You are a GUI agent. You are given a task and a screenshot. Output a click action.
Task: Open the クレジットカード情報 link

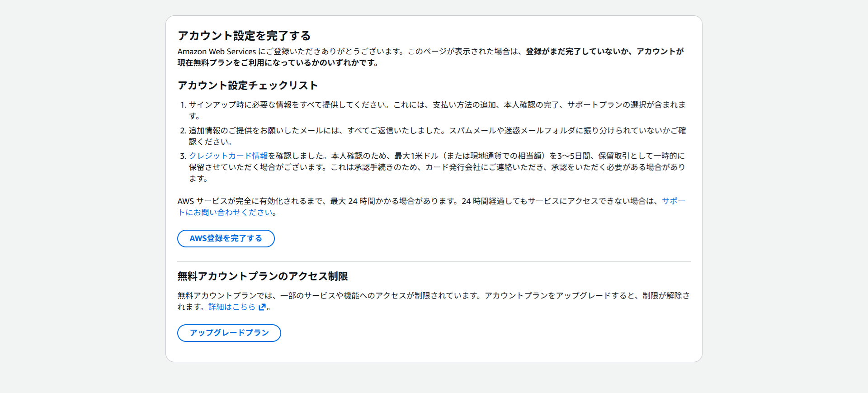tap(228, 156)
